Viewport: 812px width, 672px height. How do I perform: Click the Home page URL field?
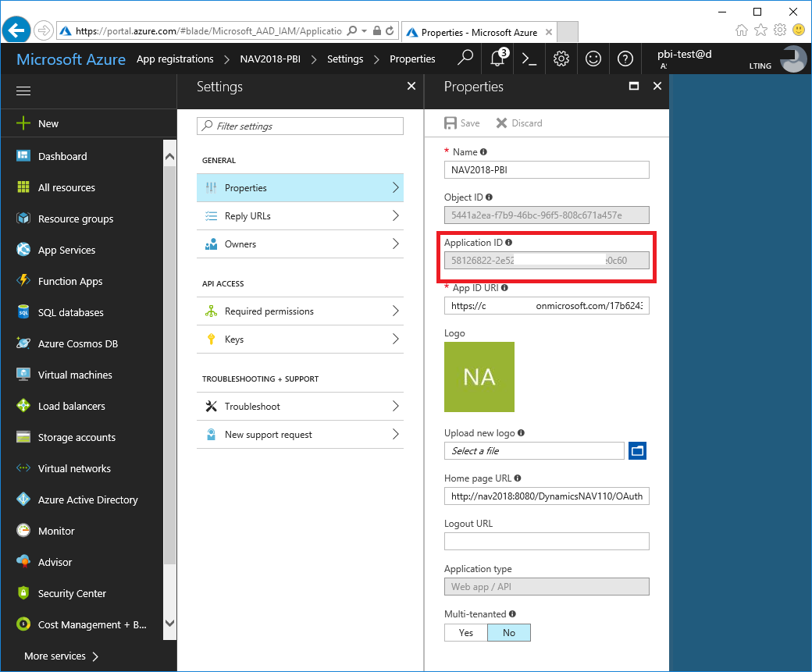(547, 496)
